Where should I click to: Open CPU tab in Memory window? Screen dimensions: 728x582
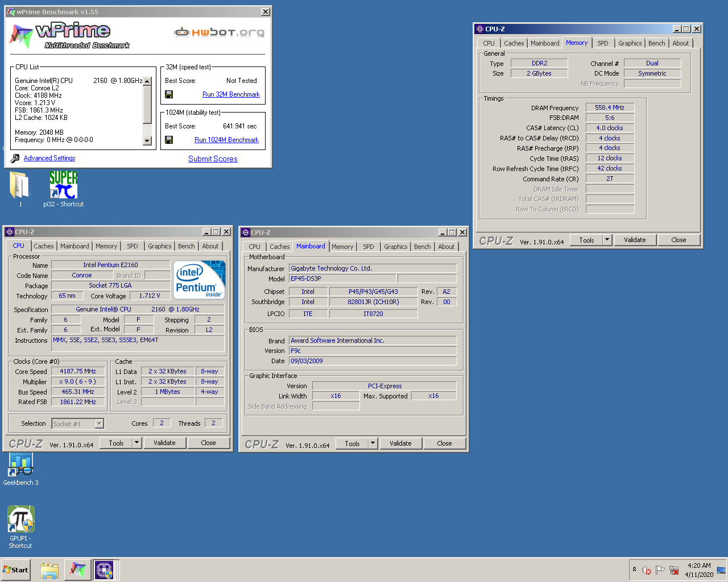489,43
